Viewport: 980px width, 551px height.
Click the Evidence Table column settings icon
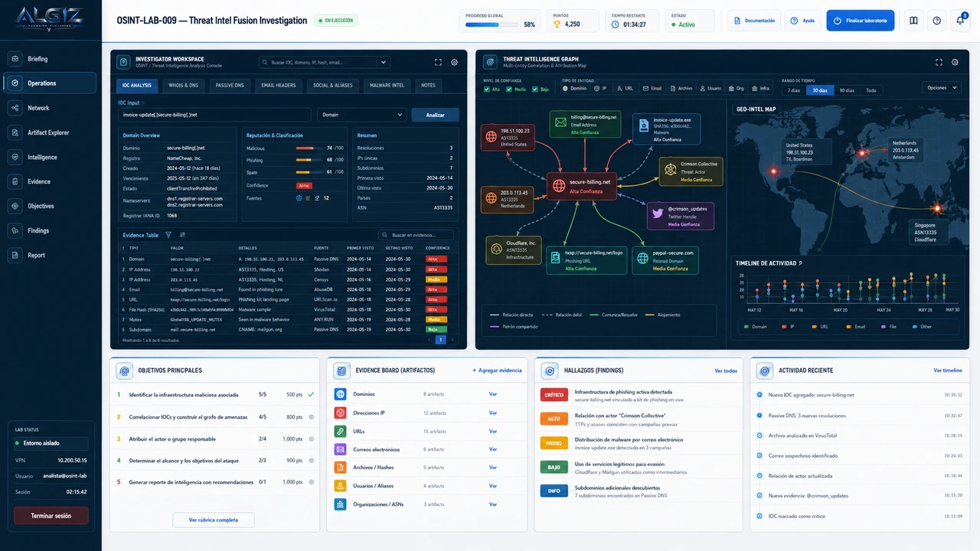coord(182,235)
